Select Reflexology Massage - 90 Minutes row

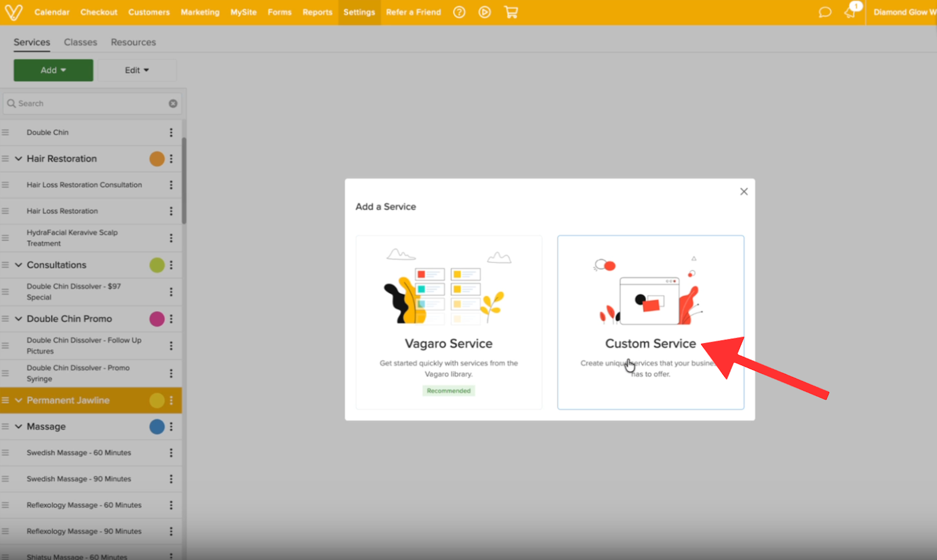point(91,531)
